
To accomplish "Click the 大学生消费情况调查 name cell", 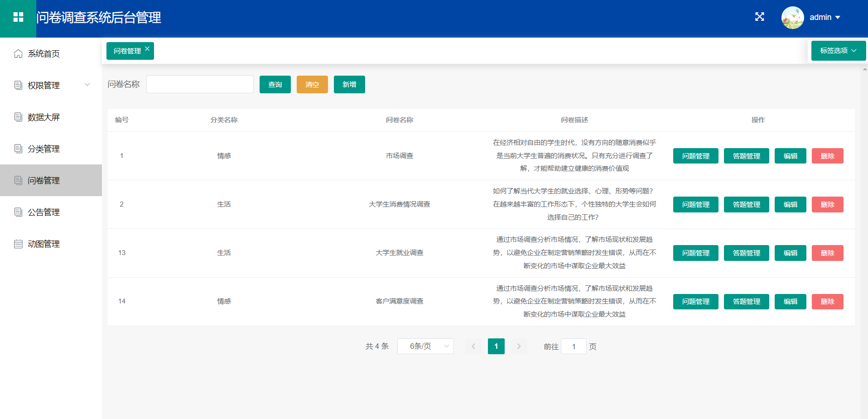I will (400, 204).
